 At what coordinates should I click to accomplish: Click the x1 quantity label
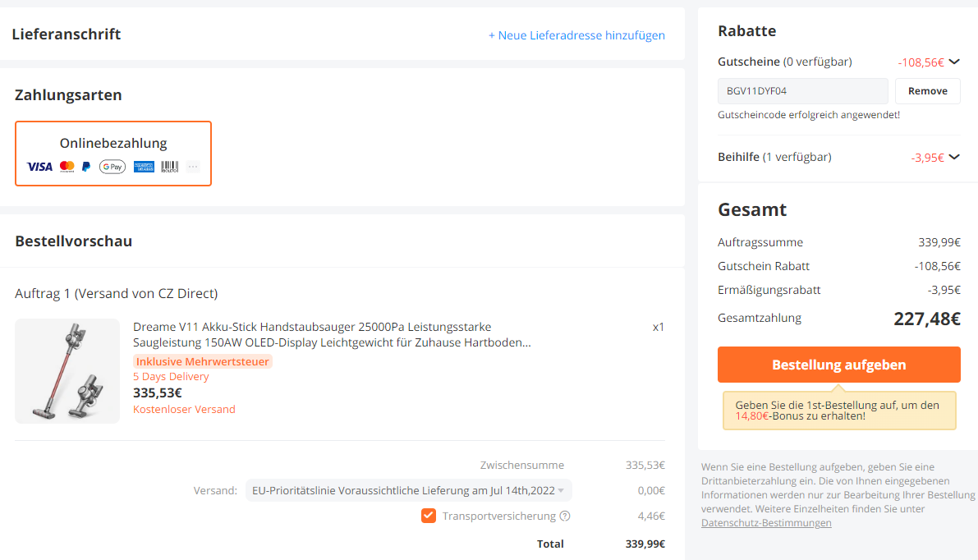(659, 327)
